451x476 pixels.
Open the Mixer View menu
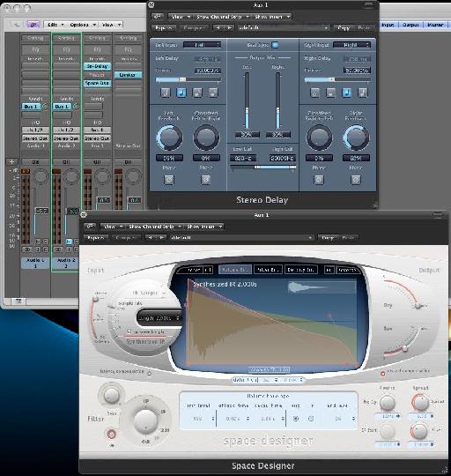point(111,25)
